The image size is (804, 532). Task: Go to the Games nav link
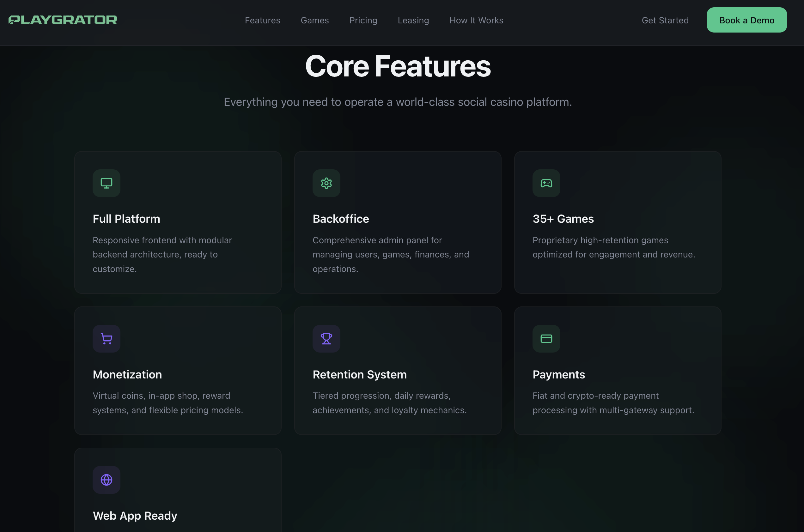tap(314, 20)
